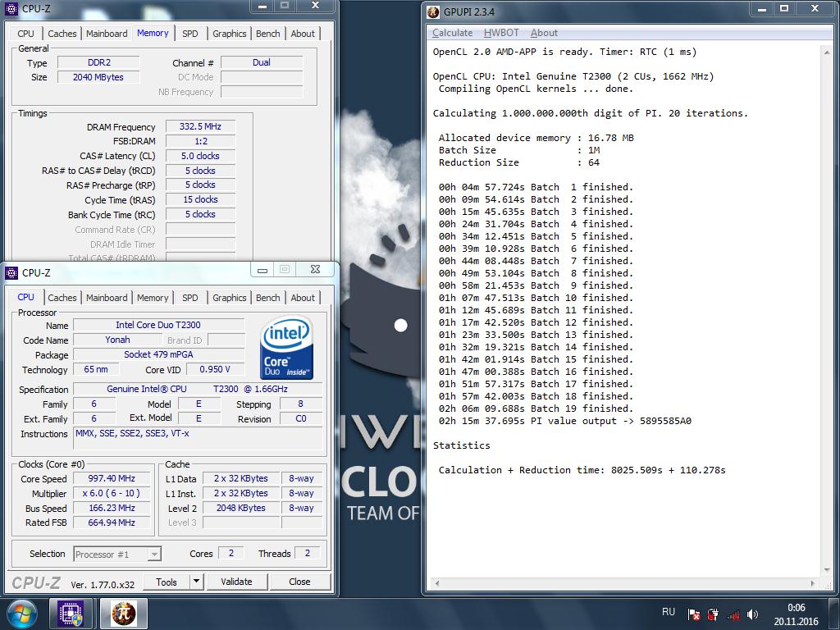The width and height of the screenshot is (840, 630).
Task: Switch to CPU tab in top CPU-Z window
Action: tap(25, 33)
